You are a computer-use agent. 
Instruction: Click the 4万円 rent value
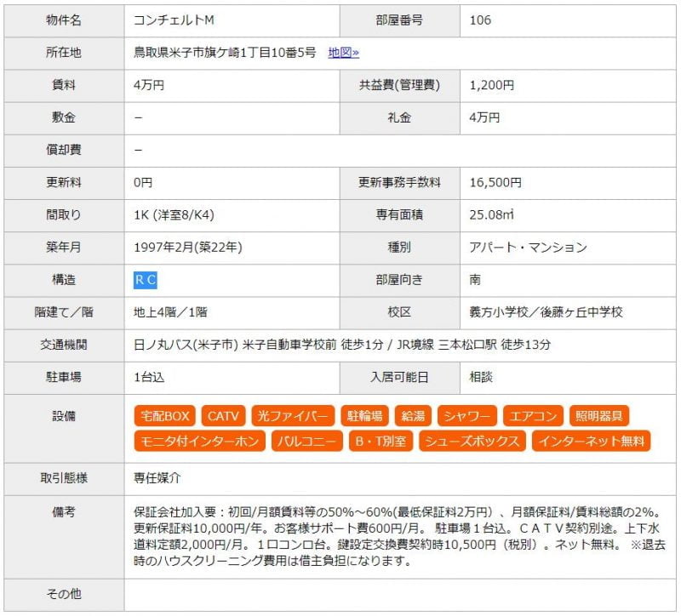[149, 85]
